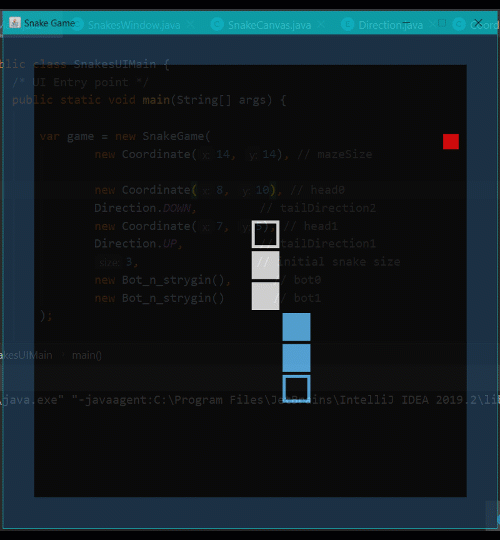Click the white snake's middle body segment

[x=265, y=265]
